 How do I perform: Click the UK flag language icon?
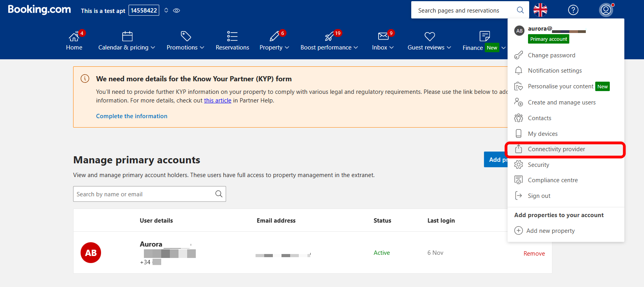pos(540,10)
